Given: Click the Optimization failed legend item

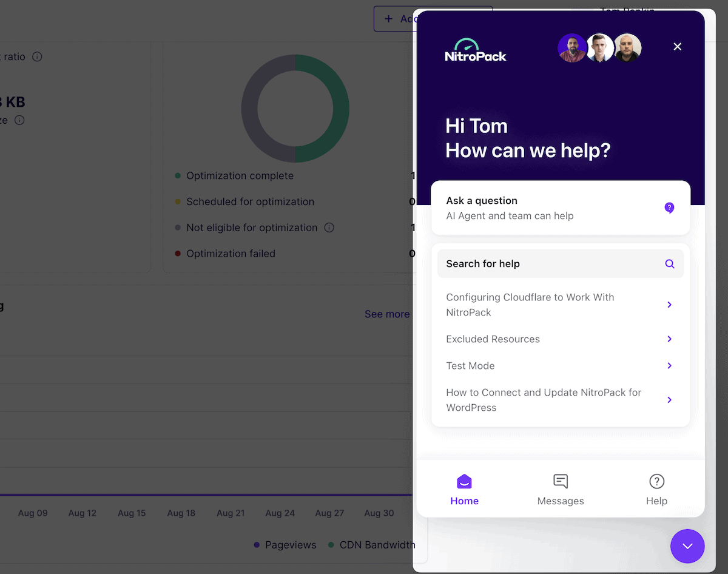Looking at the screenshot, I should point(225,254).
